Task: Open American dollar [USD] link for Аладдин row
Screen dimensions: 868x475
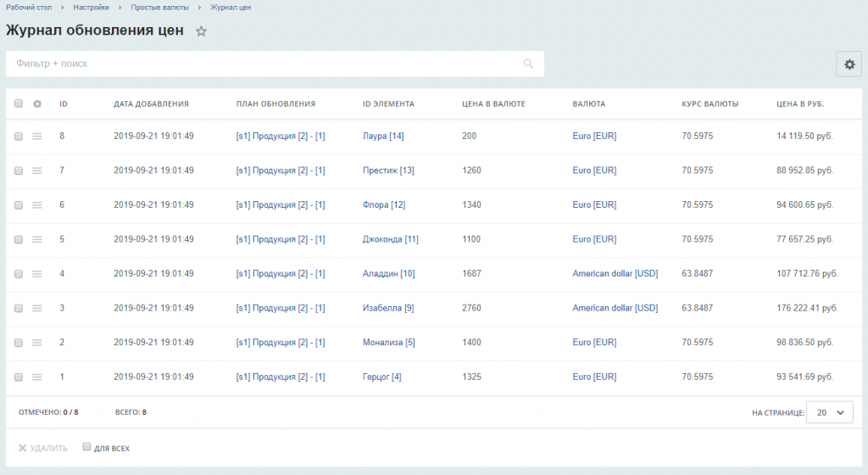Action: coord(615,273)
